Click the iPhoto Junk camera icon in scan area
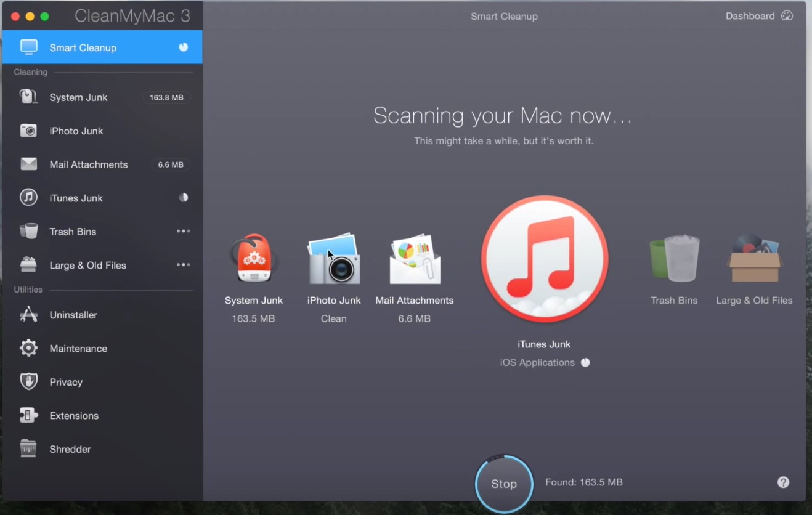Image resolution: width=812 pixels, height=515 pixels. pos(334,259)
